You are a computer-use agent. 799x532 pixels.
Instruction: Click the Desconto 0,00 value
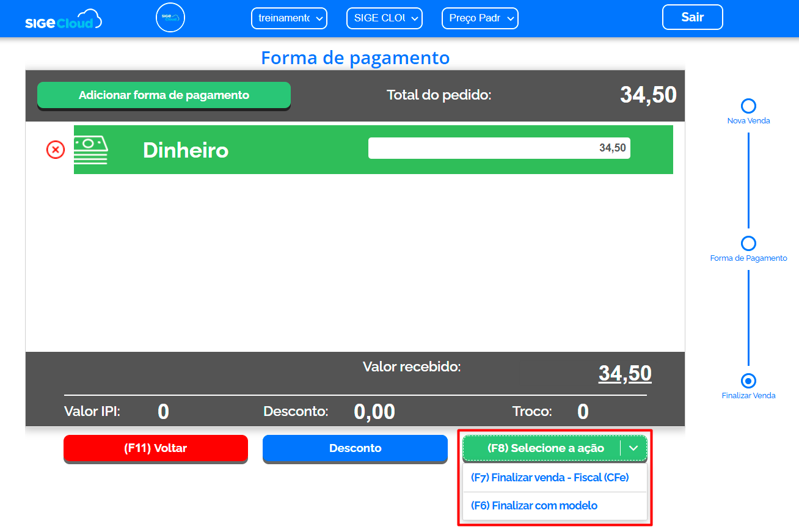coord(374,412)
